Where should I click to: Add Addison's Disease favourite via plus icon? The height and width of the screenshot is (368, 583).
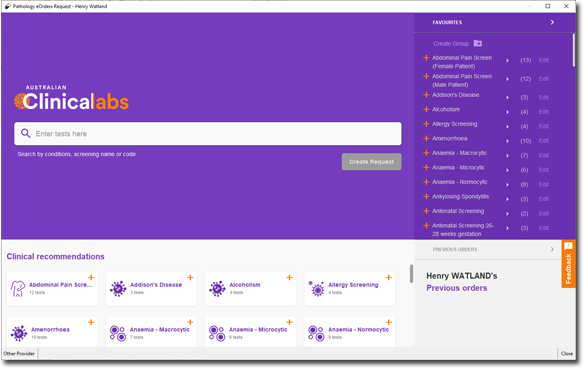click(426, 95)
